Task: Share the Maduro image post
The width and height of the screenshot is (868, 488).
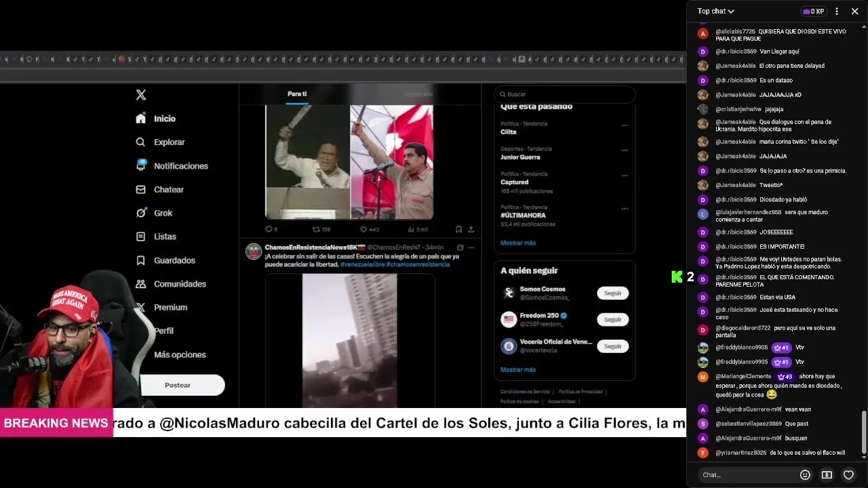Action: click(x=471, y=229)
